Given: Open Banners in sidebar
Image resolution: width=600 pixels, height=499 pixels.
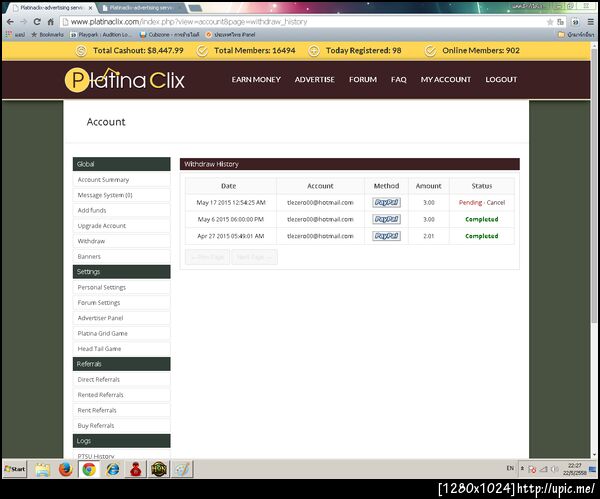Looking at the screenshot, I should (121, 256).
